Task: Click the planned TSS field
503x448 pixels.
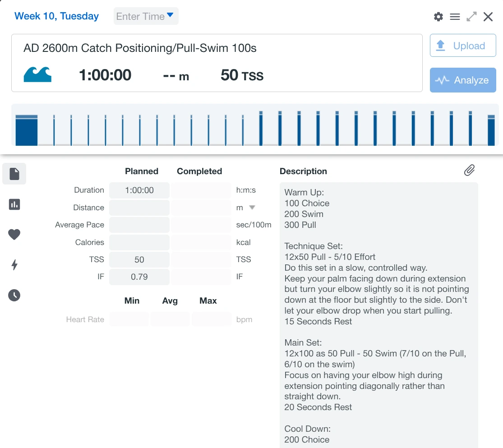Action: (x=139, y=259)
